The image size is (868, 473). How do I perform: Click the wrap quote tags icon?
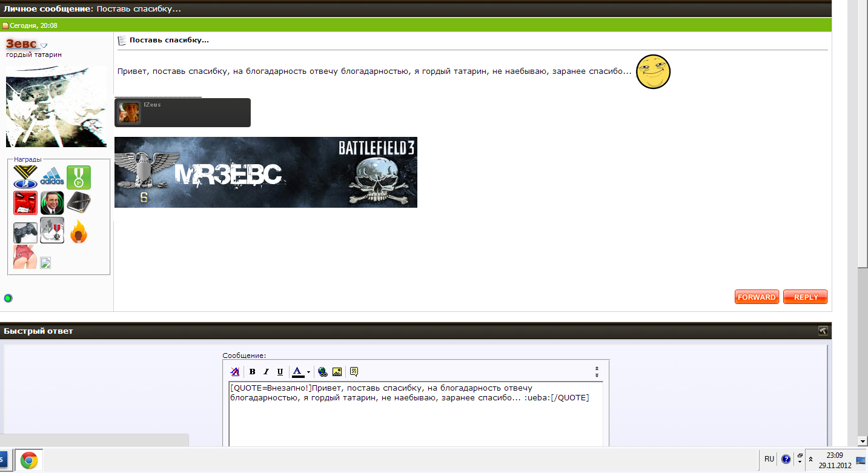(x=354, y=372)
